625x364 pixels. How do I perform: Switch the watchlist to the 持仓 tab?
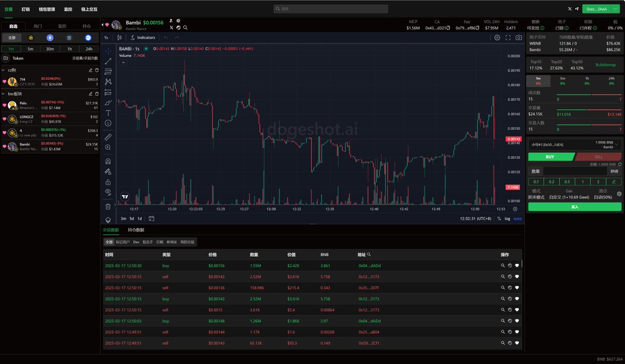point(86,26)
